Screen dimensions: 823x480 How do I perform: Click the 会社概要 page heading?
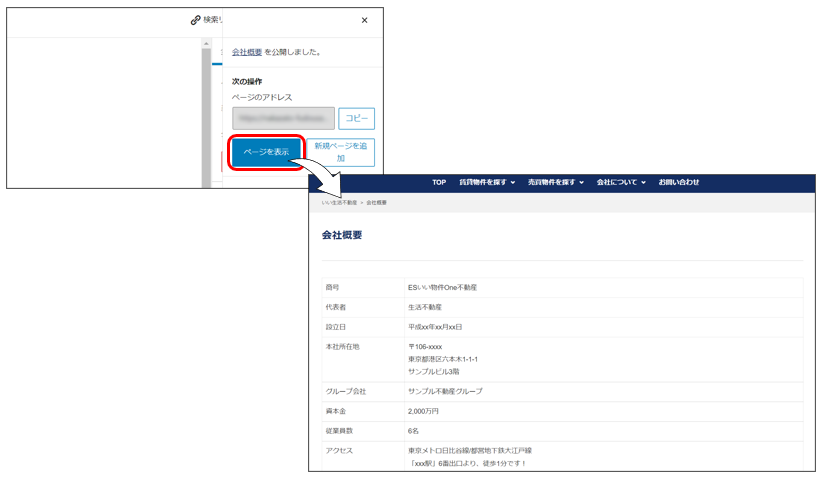pos(341,235)
